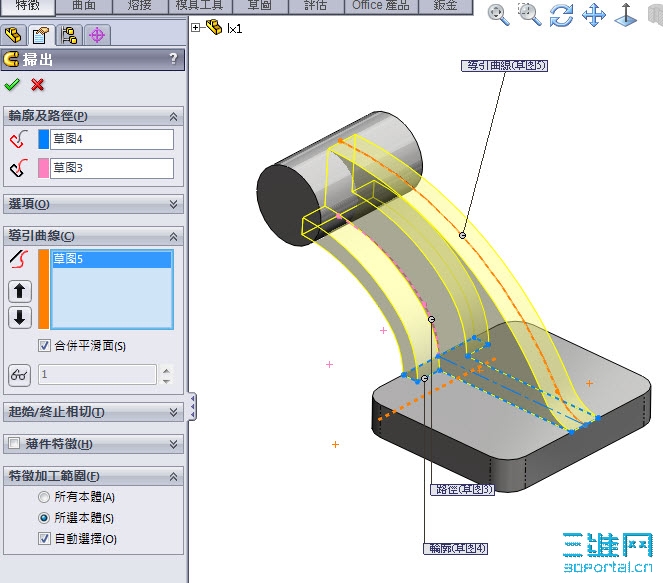Click the guide curve callout label 草图5
The image size is (663, 583).
(504, 66)
